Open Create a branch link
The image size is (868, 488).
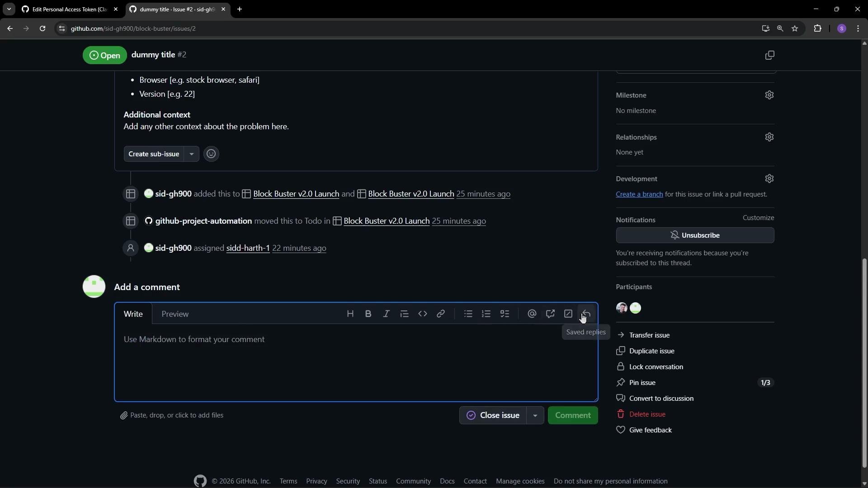(x=639, y=194)
